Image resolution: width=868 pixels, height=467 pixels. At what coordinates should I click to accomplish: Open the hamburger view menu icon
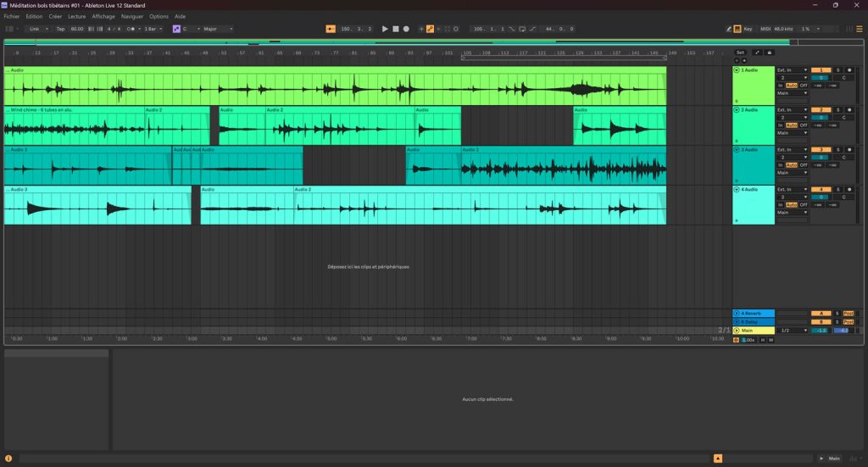pyautogui.click(x=860, y=29)
